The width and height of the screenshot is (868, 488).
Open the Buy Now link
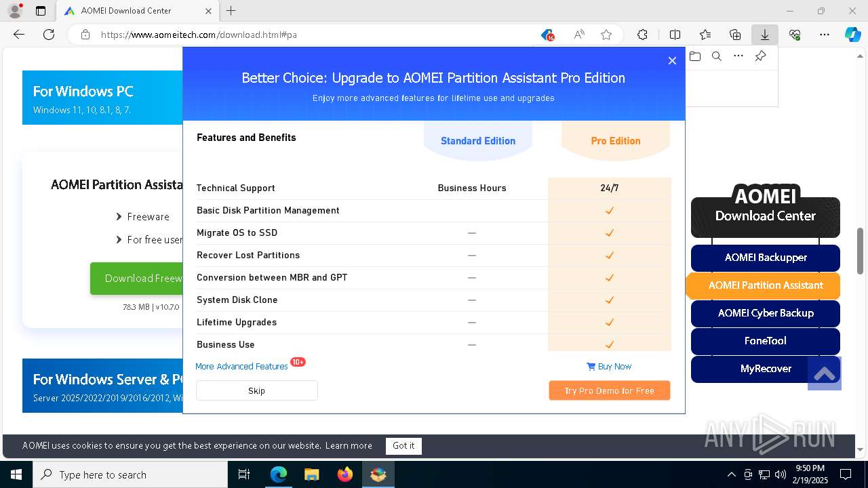609,366
